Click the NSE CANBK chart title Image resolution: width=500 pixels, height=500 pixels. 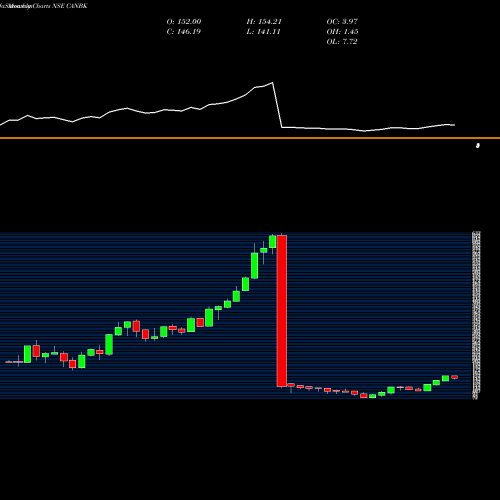click(44, 6)
